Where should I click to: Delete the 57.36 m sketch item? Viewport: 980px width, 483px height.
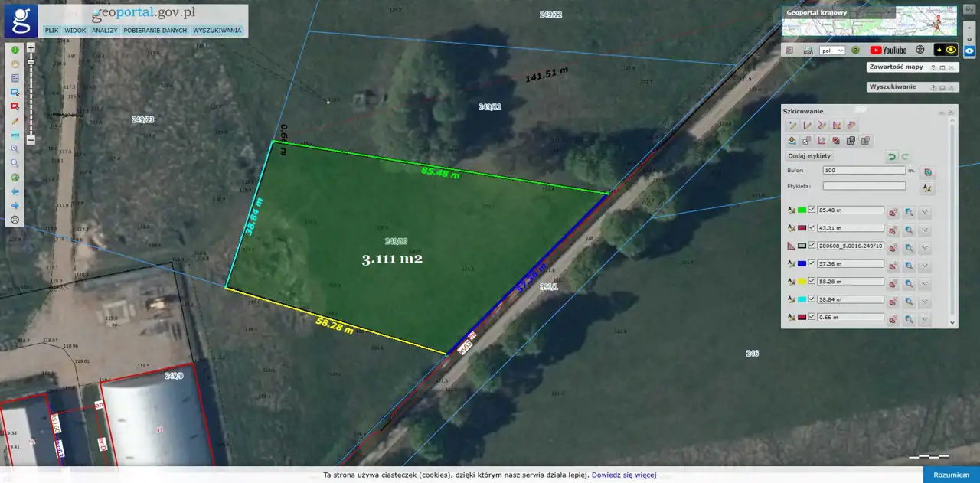click(893, 264)
